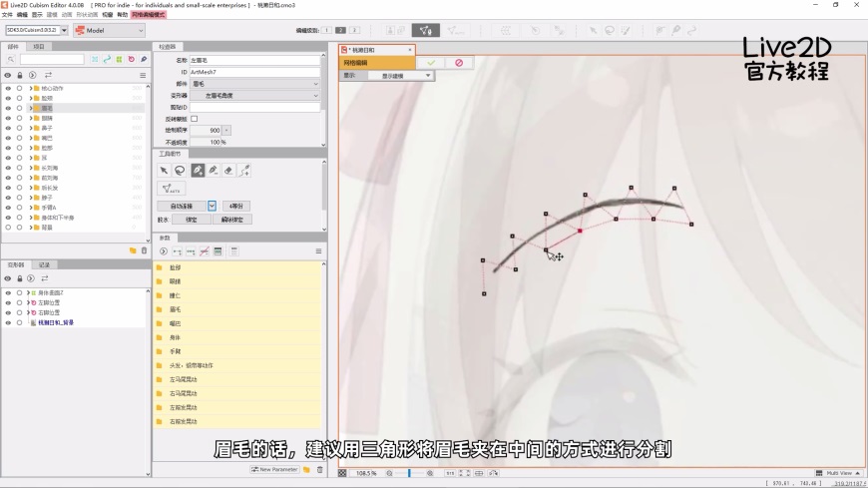The height and width of the screenshot is (488, 868).
Task: Click the name input field in inspector
Action: pos(255,60)
